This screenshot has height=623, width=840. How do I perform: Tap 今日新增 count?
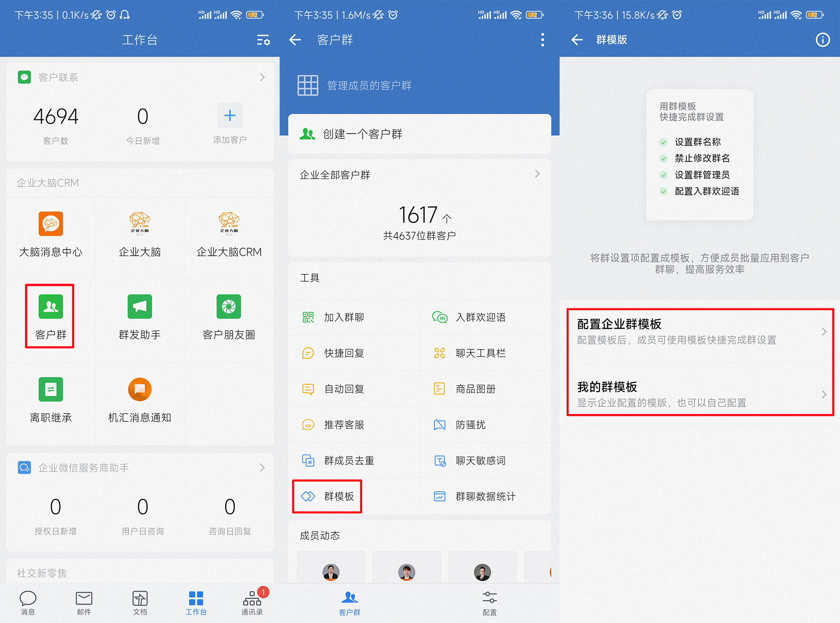coord(143,116)
